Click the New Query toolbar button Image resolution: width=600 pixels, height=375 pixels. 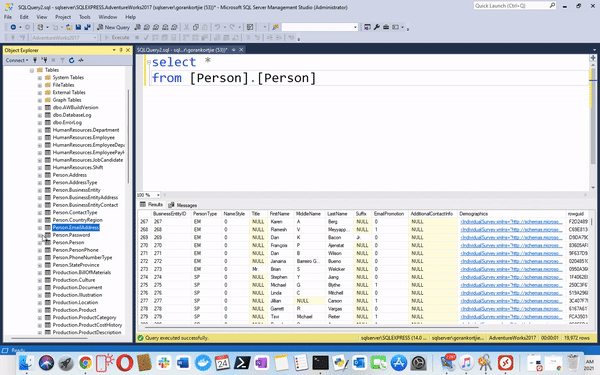[113, 27]
